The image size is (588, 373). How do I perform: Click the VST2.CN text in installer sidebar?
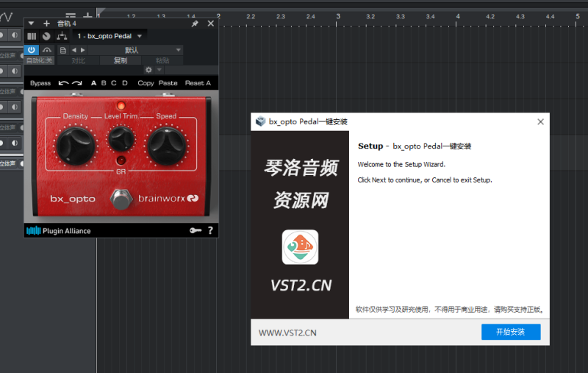301,285
